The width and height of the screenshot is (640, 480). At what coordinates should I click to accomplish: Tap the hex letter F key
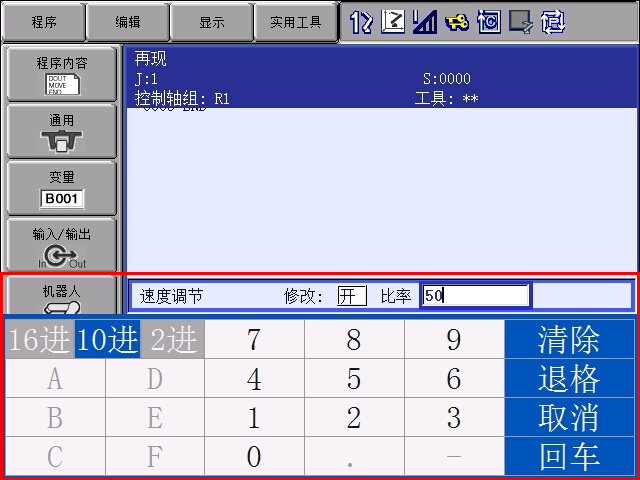coord(155,456)
